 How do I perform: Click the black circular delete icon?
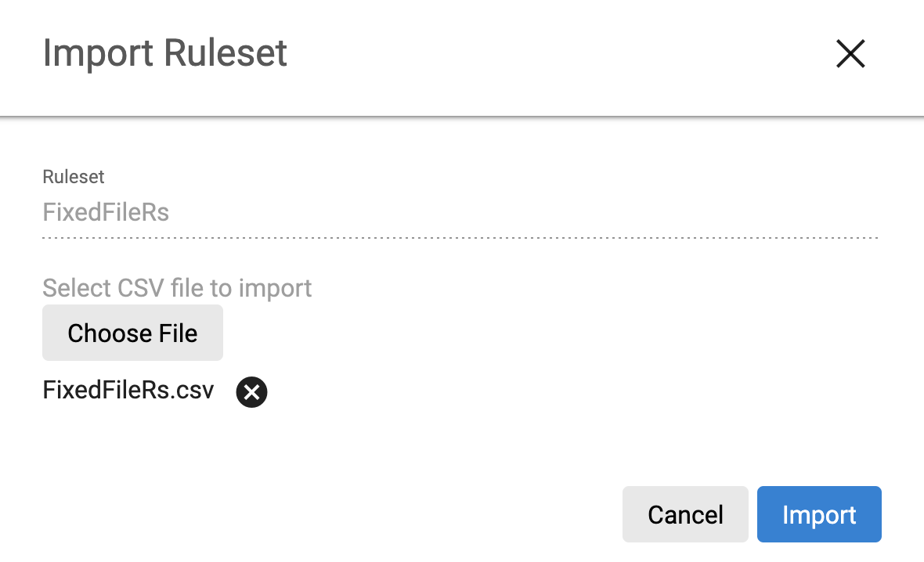click(x=251, y=392)
